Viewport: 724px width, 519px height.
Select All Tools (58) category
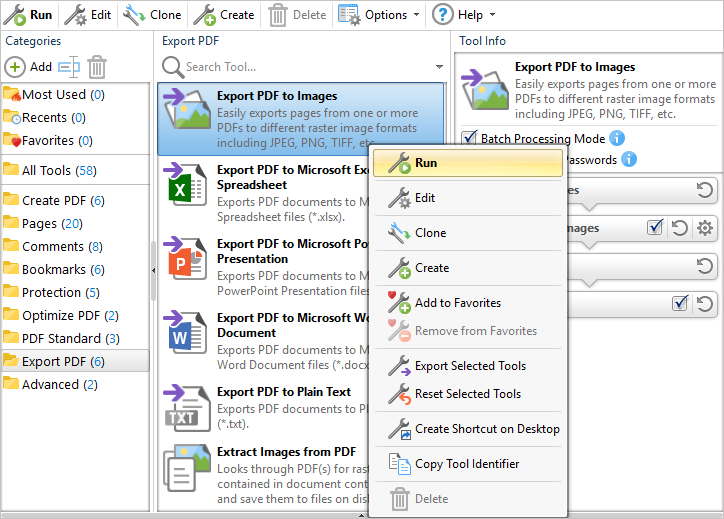tap(75, 170)
